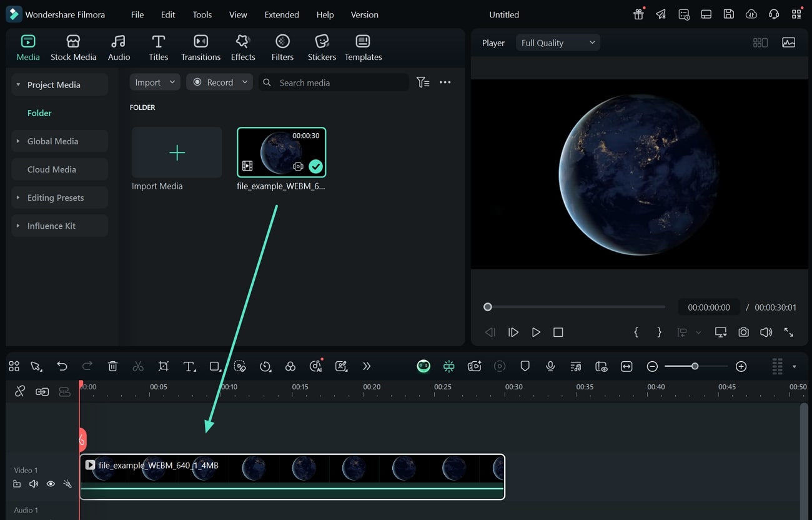Open the View menu
Viewport: 812px width, 520px height.
tap(238, 14)
